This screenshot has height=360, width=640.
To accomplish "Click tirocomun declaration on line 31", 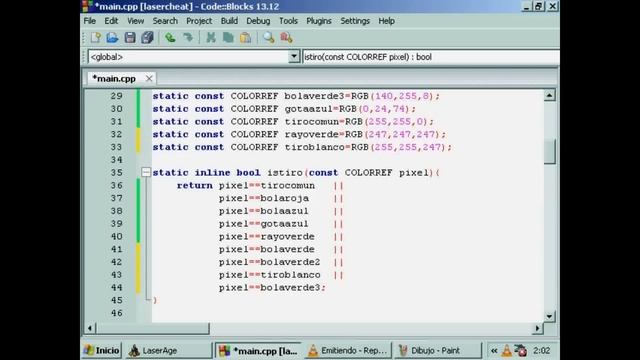I will (311, 122).
